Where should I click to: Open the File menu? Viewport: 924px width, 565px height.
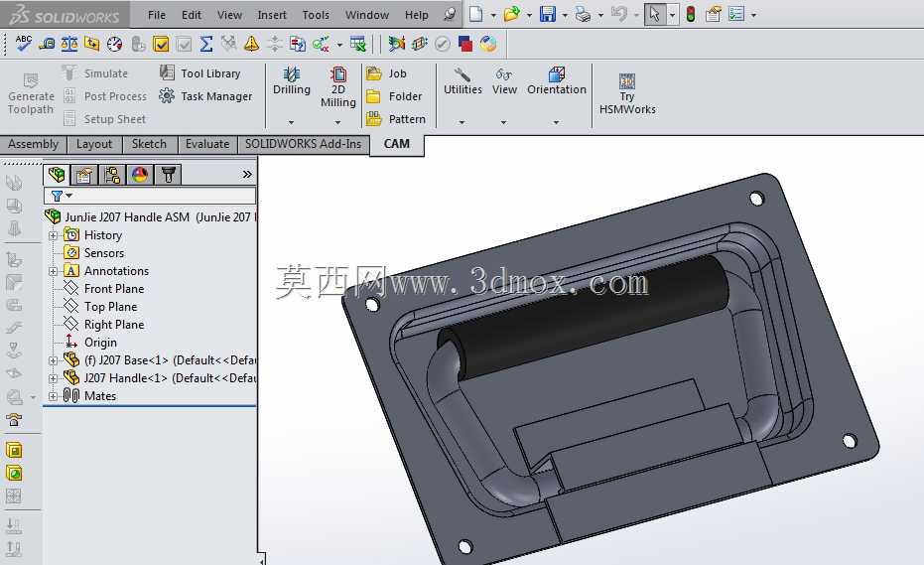click(x=156, y=15)
